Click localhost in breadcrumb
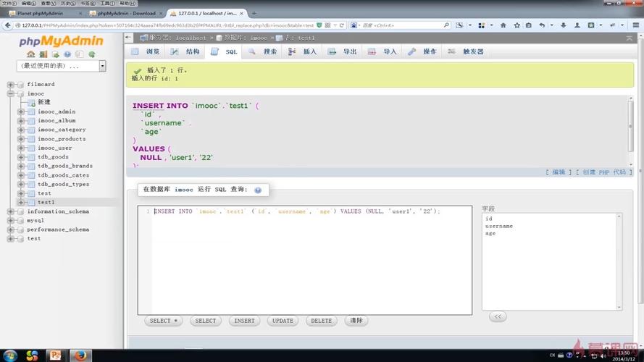This screenshot has width=644, height=362. [x=191, y=38]
